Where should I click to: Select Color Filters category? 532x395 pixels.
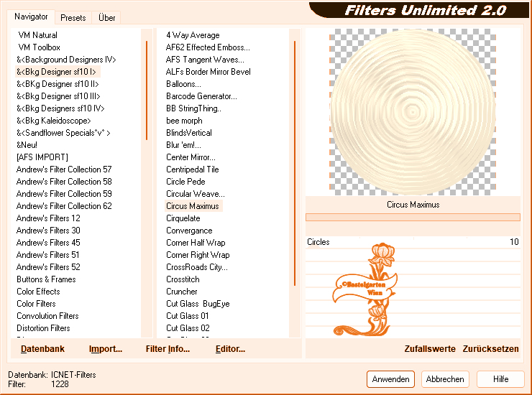point(36,304)
